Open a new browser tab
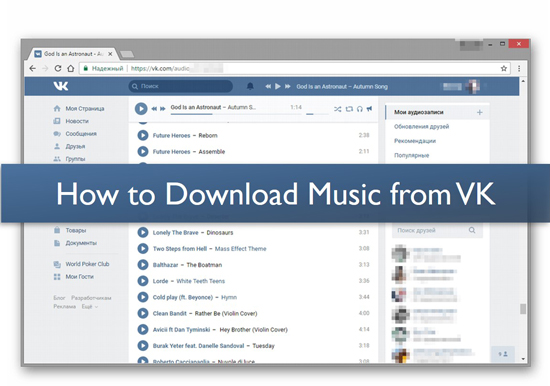 [x=127, y=54]
